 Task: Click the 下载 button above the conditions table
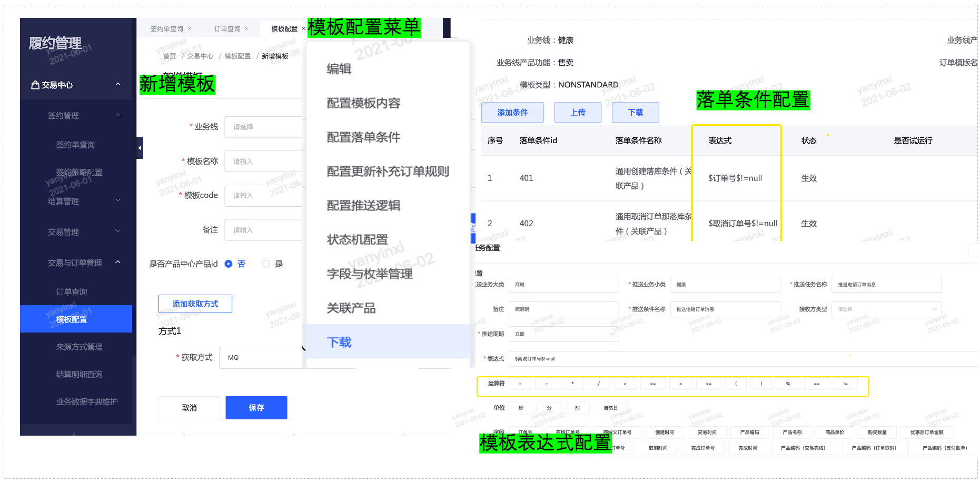636,112
